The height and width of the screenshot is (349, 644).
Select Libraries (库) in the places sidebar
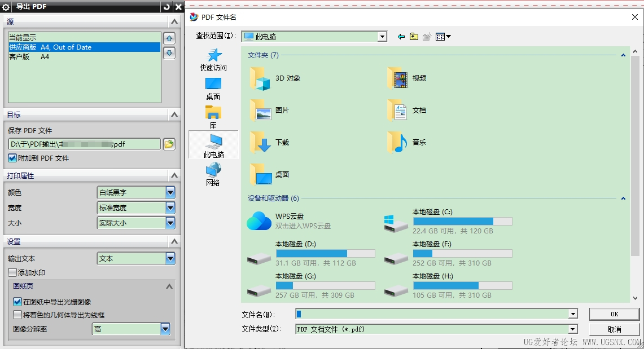pyautogui.click(x=213, y=117)
